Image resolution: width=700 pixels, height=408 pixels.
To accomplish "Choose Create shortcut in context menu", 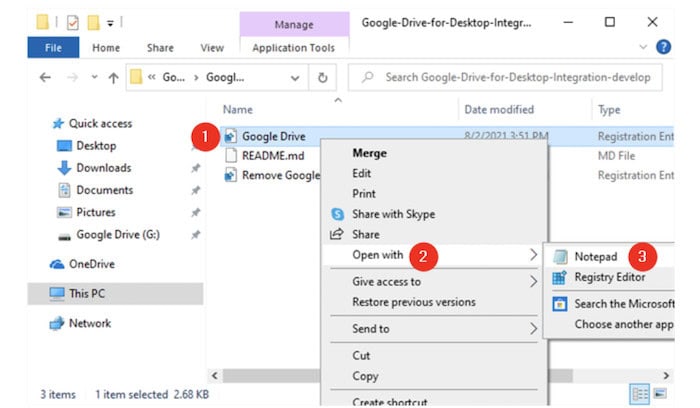I will (390, 402).
